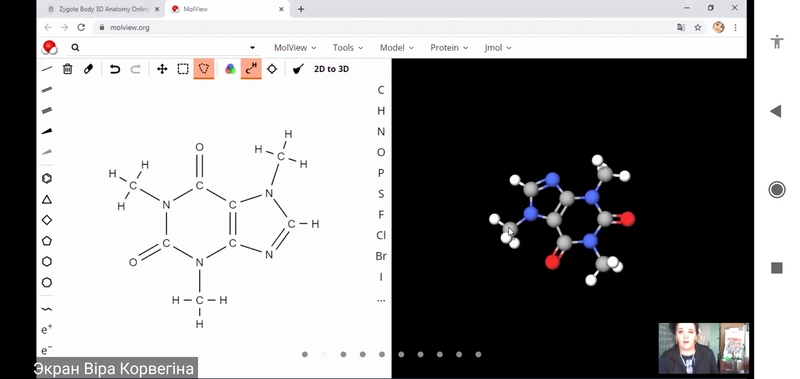Bookmark this page with star icon
Screen dimensions: 800x379
698,28
